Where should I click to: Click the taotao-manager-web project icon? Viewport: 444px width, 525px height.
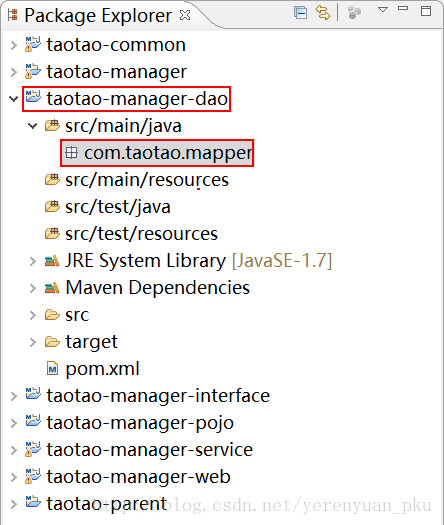click(33, 476)
